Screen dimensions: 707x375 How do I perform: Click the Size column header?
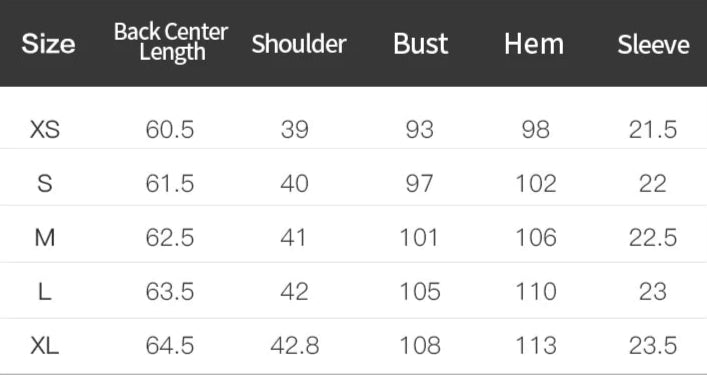[x=48, y=44]
